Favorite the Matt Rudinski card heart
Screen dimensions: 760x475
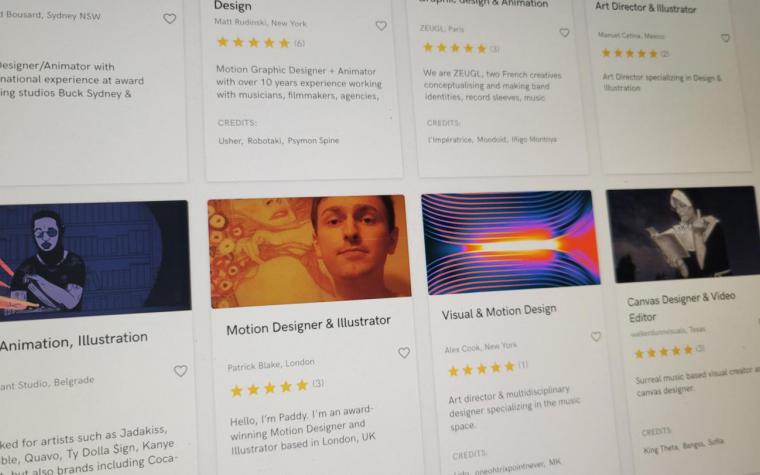381,26
